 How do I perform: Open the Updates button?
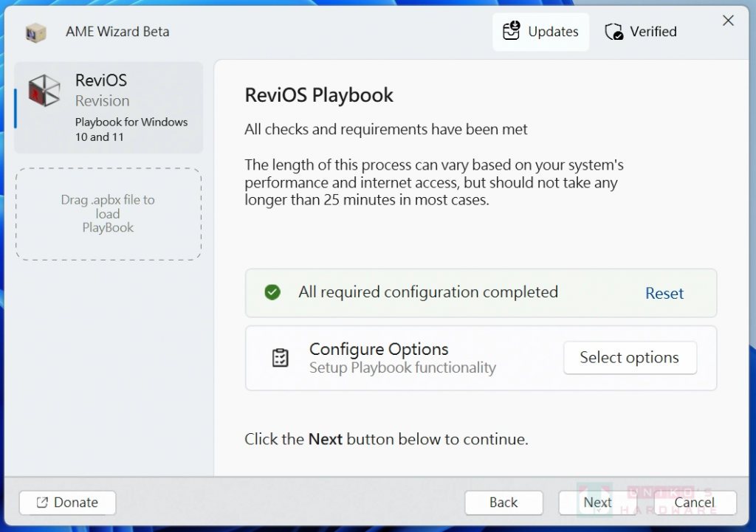point(540,32)
